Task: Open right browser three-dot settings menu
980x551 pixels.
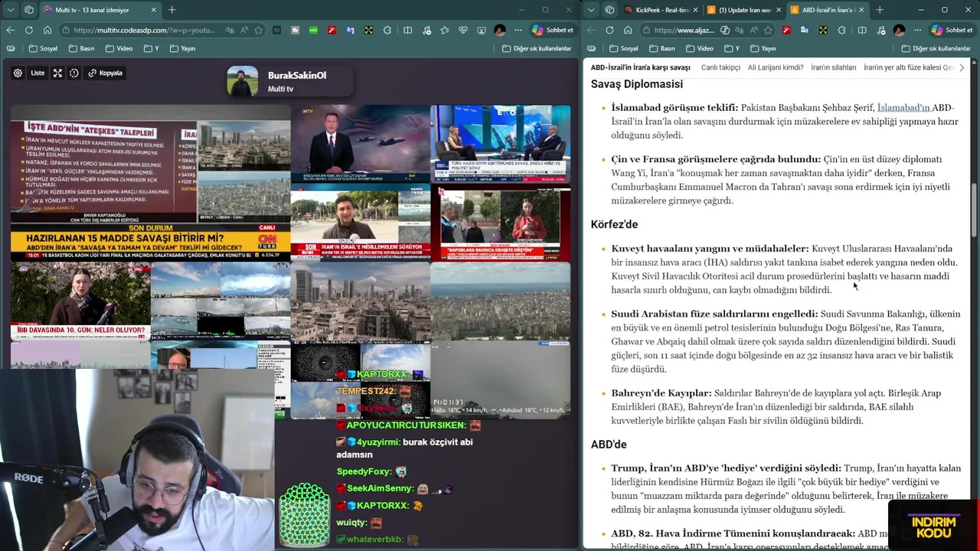Action: tap(916, 30)
